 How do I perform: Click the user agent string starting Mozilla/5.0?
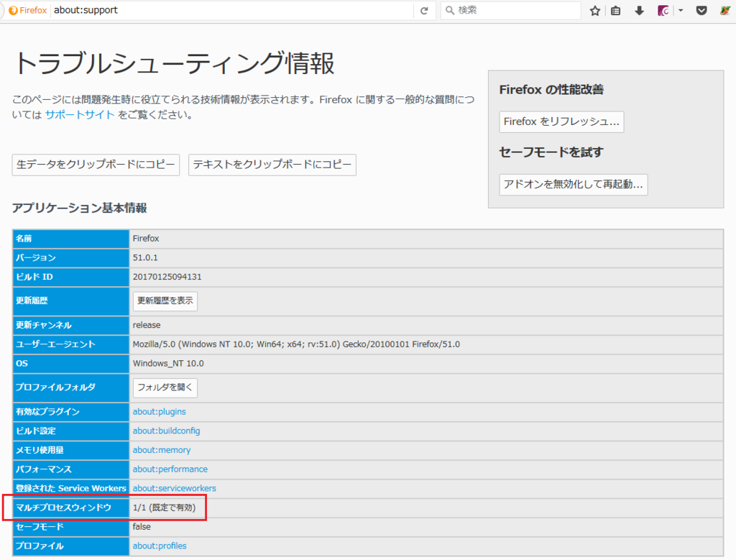pos(296,344)
